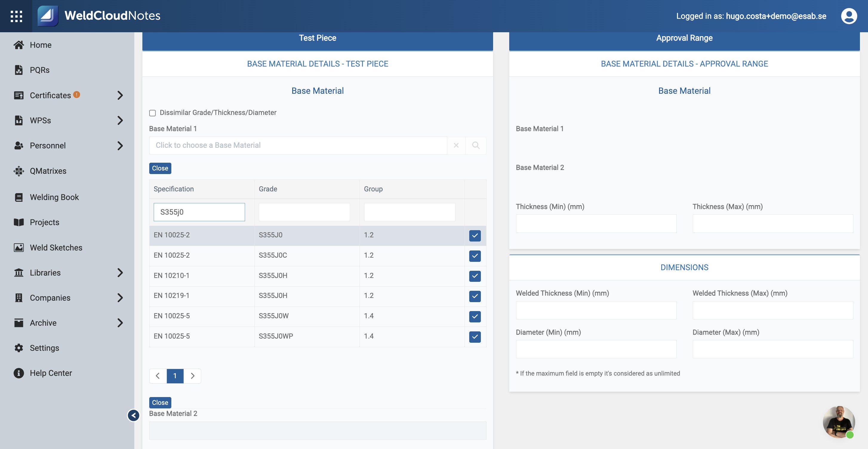Click the upper Close button above the table

coord(160,168)
